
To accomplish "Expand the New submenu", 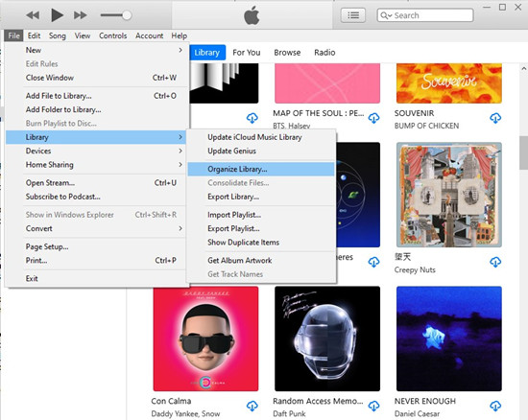I will (96, 50).
